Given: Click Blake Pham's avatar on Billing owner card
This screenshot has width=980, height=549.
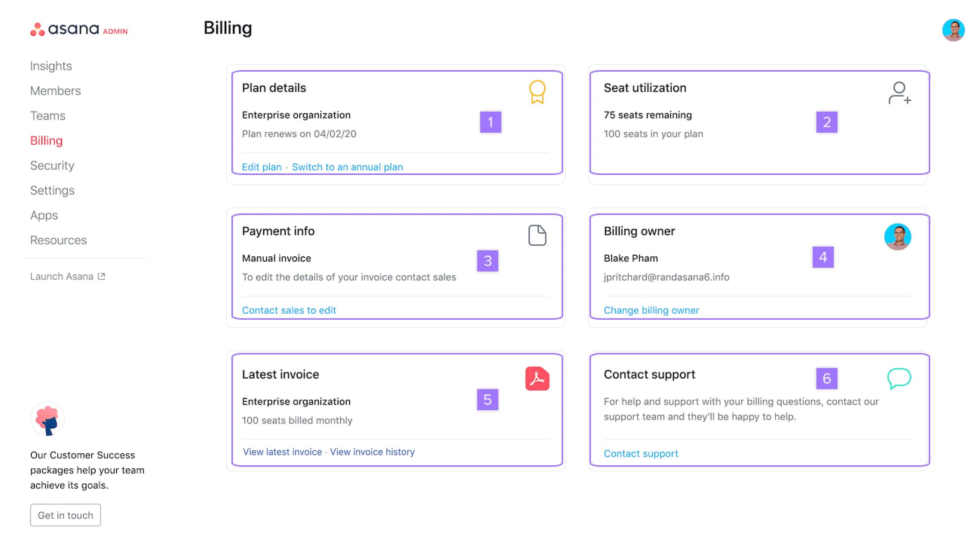Looking at the screenshot, I should (898, 236).
